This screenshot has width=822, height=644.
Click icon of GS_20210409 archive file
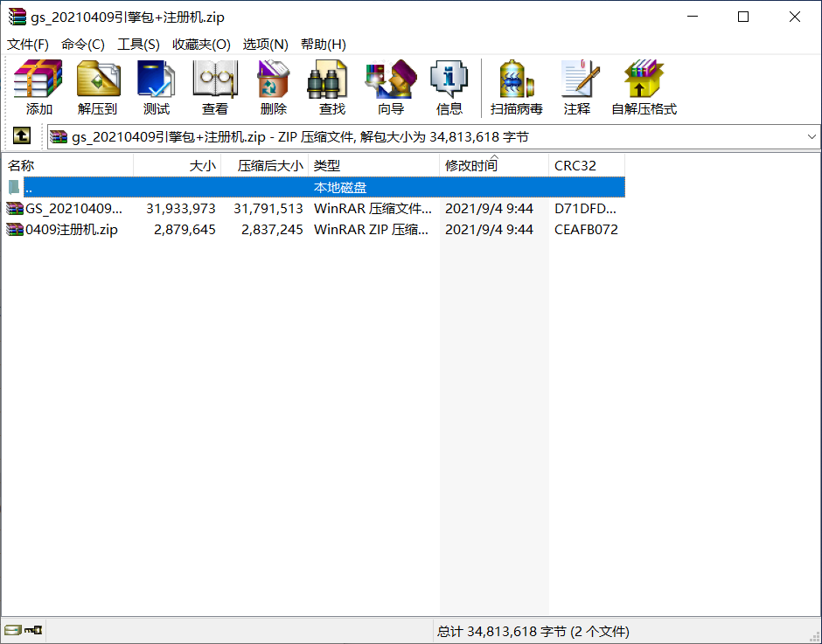pyautogui.click(x=15, y=209)
